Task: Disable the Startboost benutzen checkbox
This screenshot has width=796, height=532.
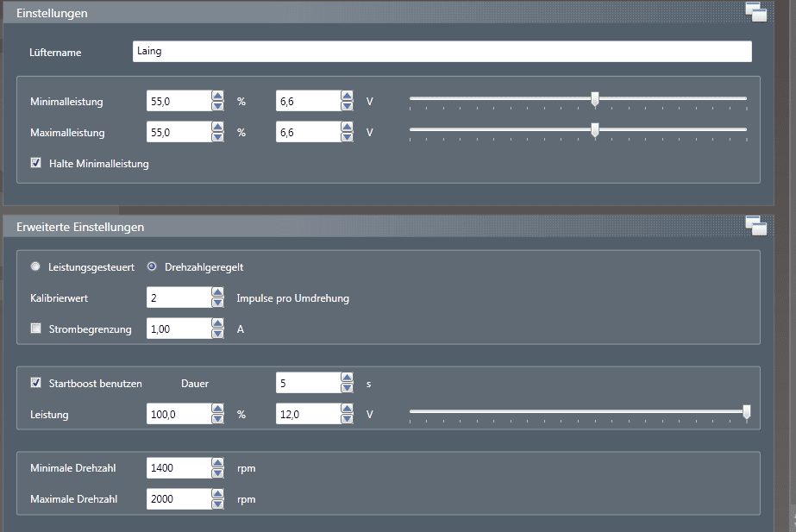Action: pyautogui.click(x=35, y=383)
